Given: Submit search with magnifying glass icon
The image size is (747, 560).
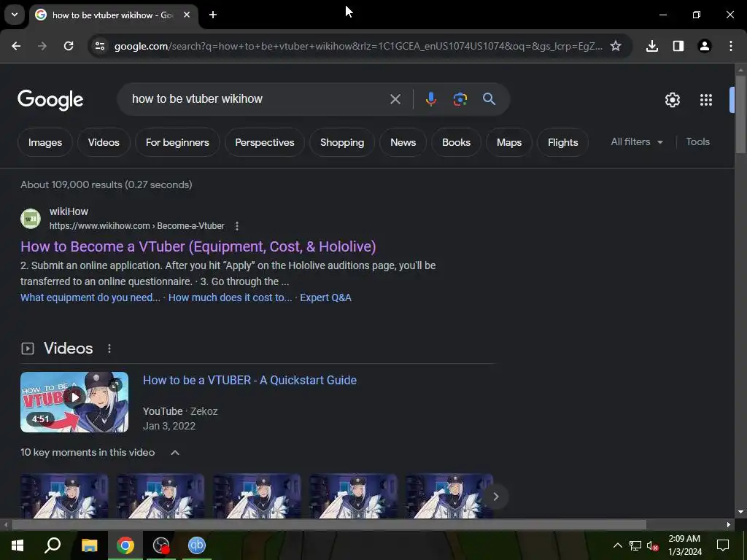Looking at the screenshot, I should (489, 99).
